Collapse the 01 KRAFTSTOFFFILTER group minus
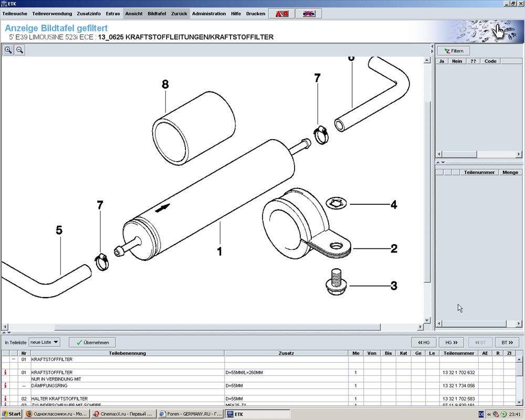Viewport: 525px width, 420px height. tap(14, 359)
